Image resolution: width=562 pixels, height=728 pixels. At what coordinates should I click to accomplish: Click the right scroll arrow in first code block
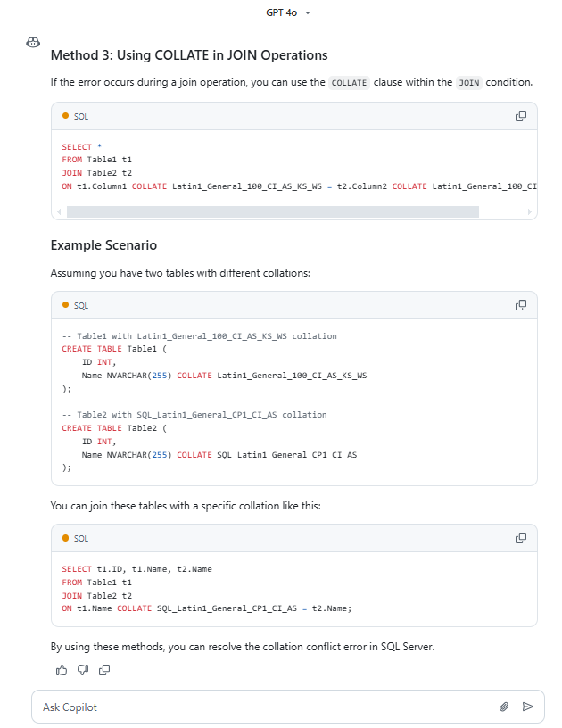pos(530,211)
